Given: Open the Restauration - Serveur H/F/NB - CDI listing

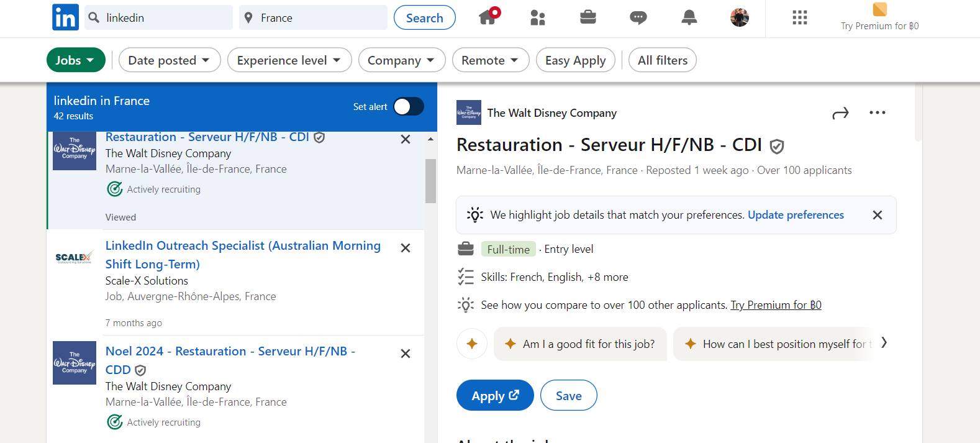Looking at the screenshot, I should point(207,137).
